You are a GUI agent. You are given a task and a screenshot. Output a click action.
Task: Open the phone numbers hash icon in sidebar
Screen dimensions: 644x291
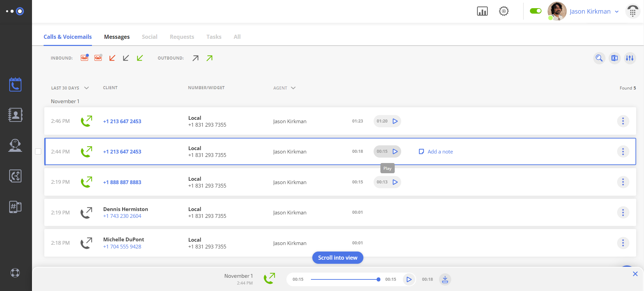coord(15,207)
